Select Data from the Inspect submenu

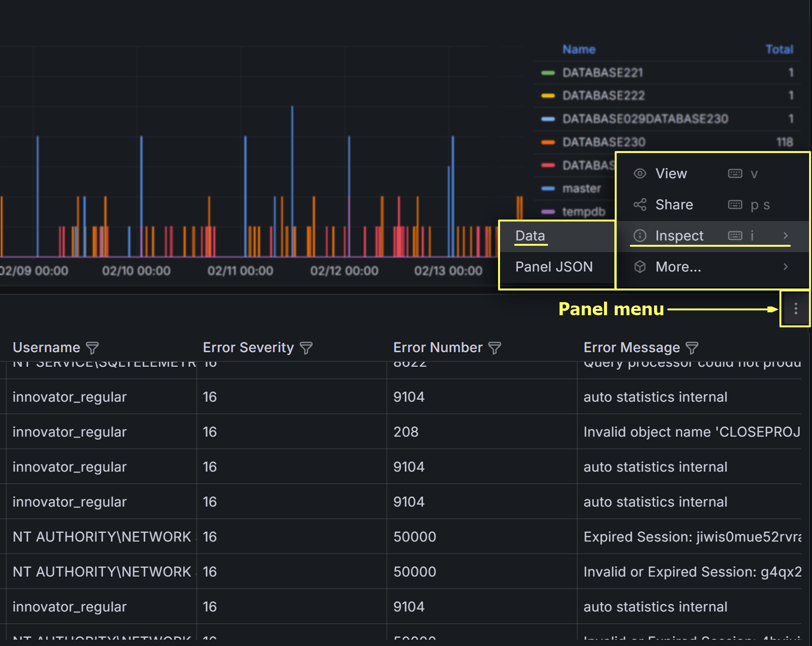point(530,236)
